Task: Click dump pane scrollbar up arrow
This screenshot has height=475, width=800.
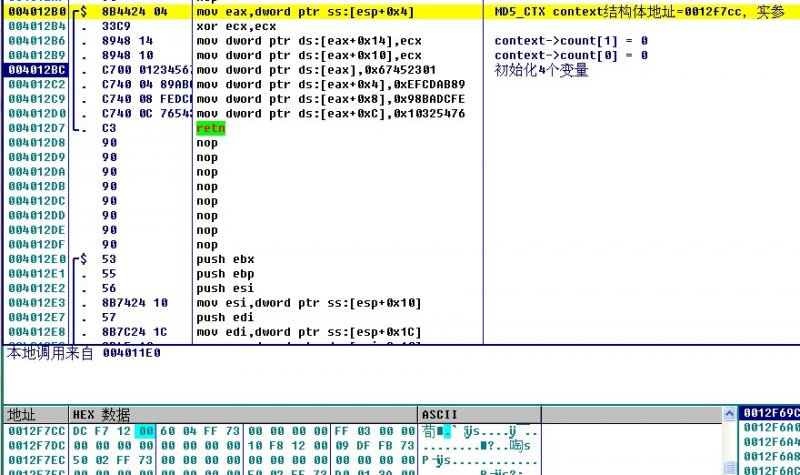Action: [x=730, y=414]
